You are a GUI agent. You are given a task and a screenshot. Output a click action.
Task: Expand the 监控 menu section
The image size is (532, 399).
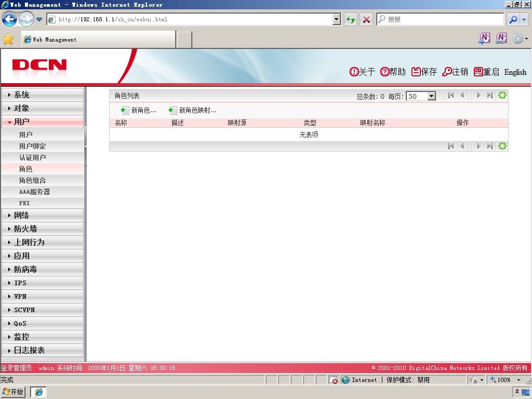point(43,337)
